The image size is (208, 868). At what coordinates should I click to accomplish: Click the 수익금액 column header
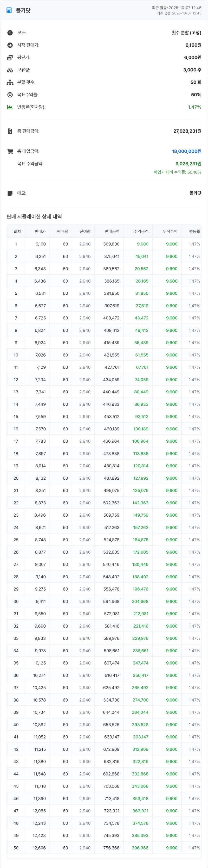[141, 232]
